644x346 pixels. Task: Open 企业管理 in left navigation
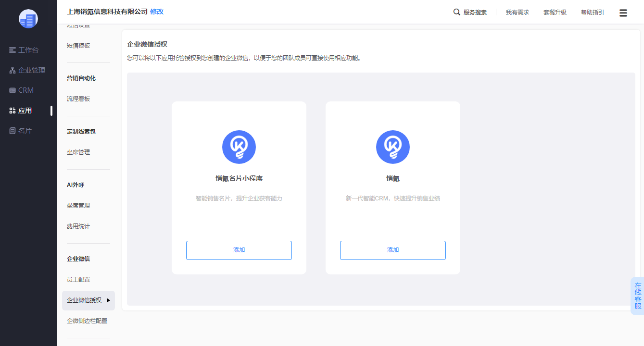pyautogui.click(x=28, y=70)
